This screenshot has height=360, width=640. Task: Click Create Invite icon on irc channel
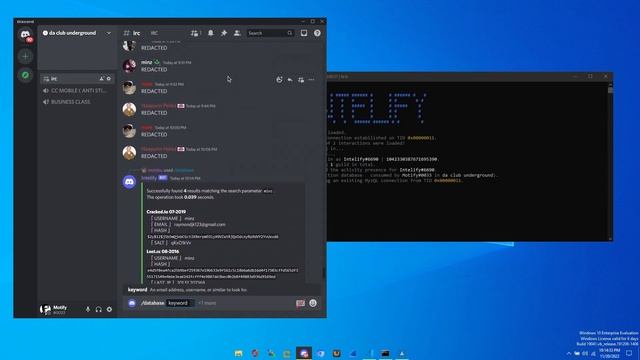[102, 78]
